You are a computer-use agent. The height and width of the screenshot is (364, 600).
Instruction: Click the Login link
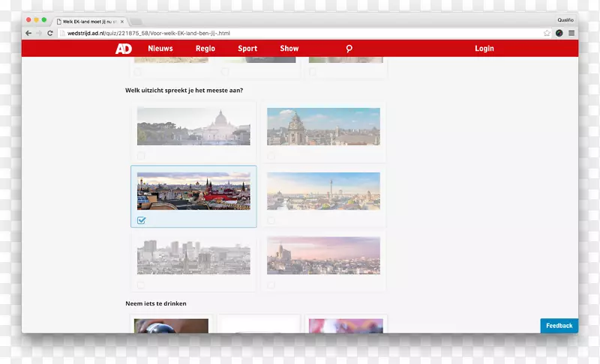click(x=484, y=49)
